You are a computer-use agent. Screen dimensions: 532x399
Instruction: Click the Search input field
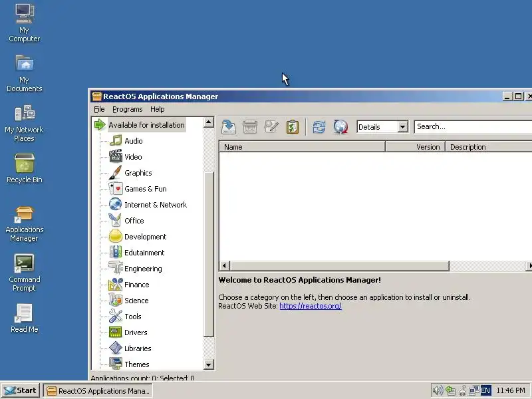pos(473,126)
